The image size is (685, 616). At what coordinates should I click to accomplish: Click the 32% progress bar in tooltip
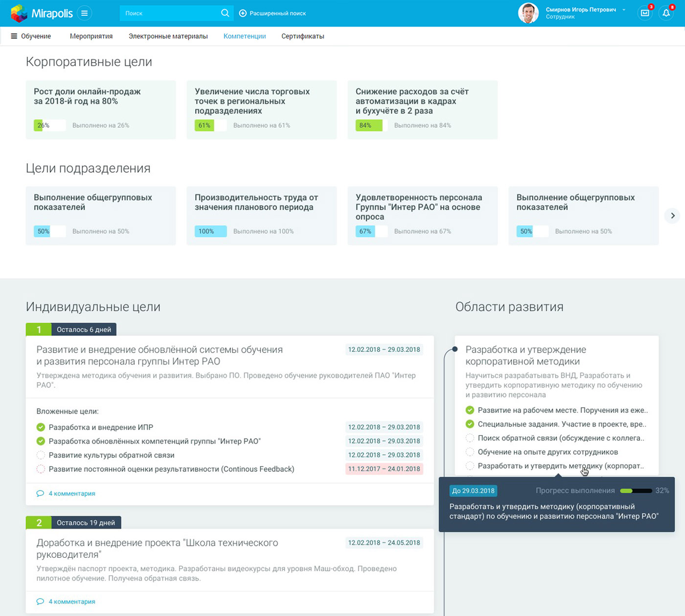[x=636, y=491]
